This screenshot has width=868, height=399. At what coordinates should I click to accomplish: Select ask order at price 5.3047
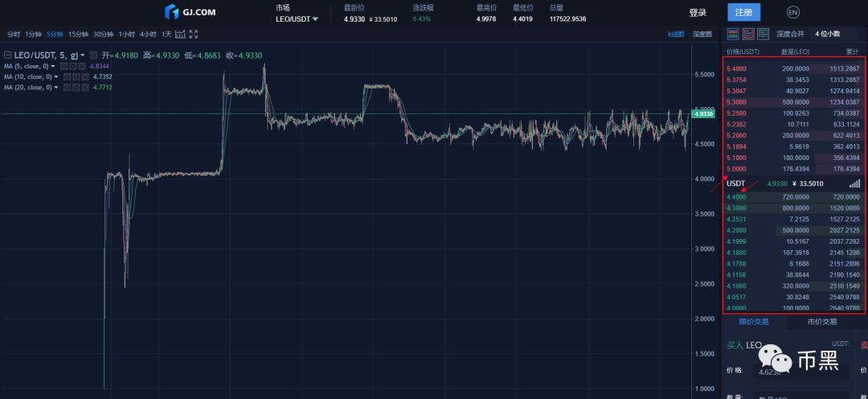tap(794, 91)
